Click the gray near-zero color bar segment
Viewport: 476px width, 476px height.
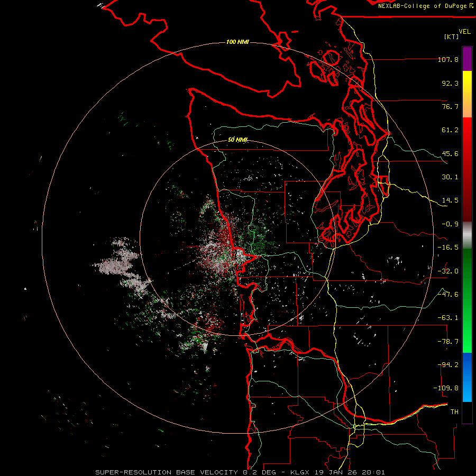(x=467, y=235)
